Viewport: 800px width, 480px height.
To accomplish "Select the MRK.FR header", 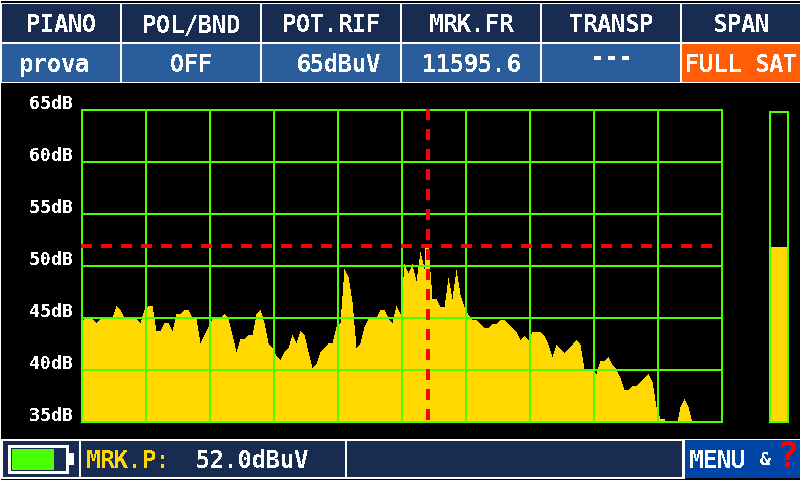I will click(x=471, y=23).
